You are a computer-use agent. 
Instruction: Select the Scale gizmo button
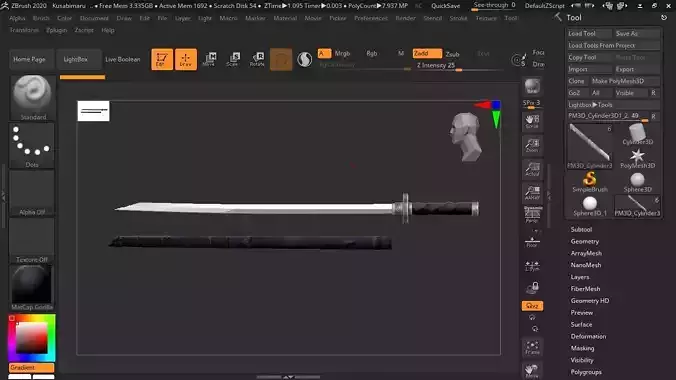(x=233, y=59)
